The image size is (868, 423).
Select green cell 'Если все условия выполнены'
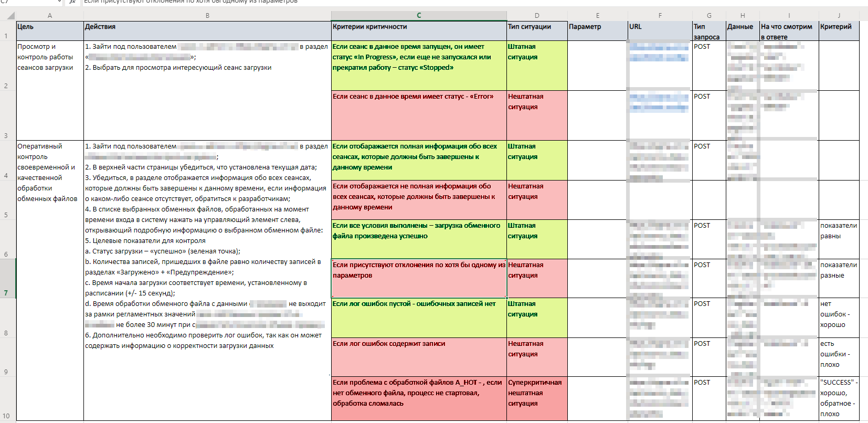[419, 239]
